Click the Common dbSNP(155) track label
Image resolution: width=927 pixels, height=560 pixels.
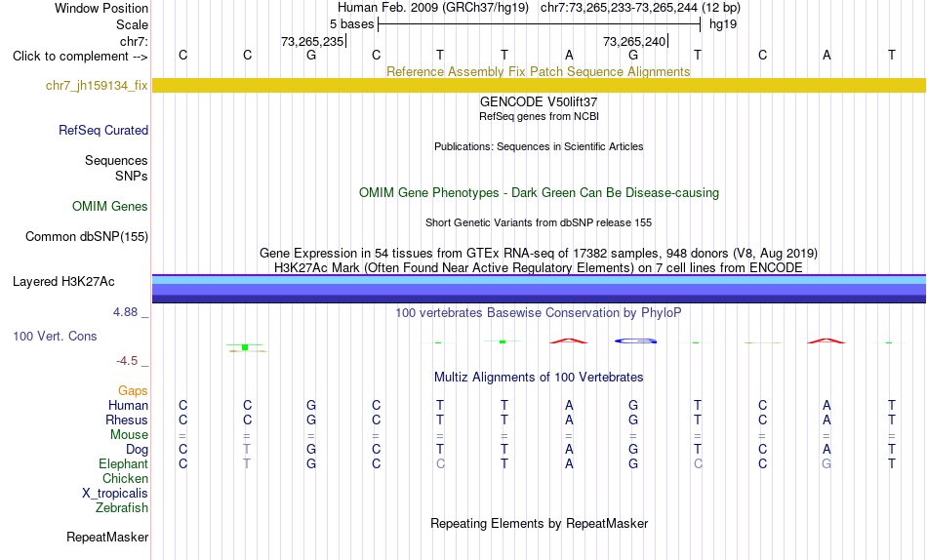[x=87, y=236]
